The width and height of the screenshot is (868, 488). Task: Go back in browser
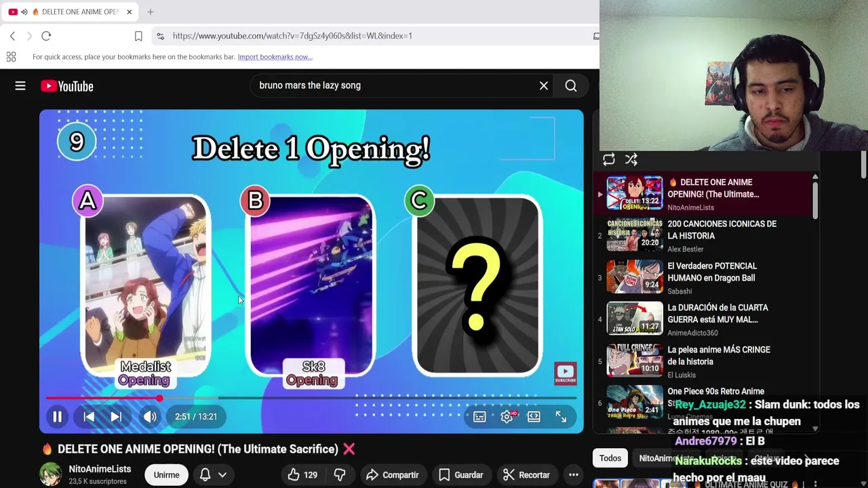pyautogui.click(x=12, y=36)
